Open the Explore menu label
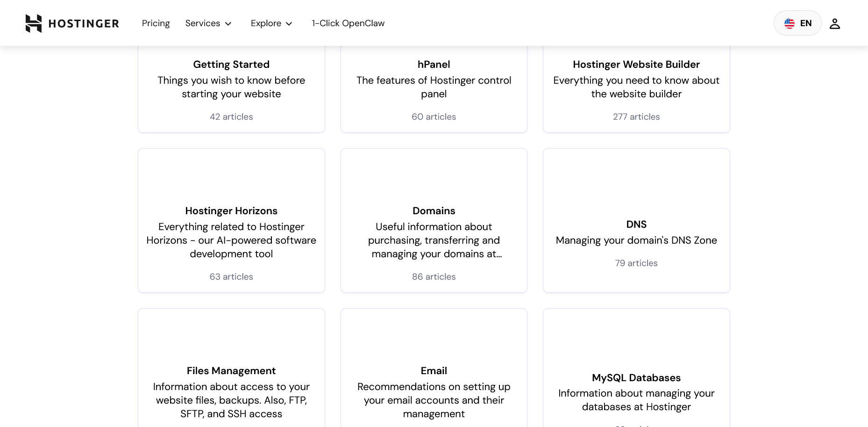868x427 pixels. coord(266,23)
